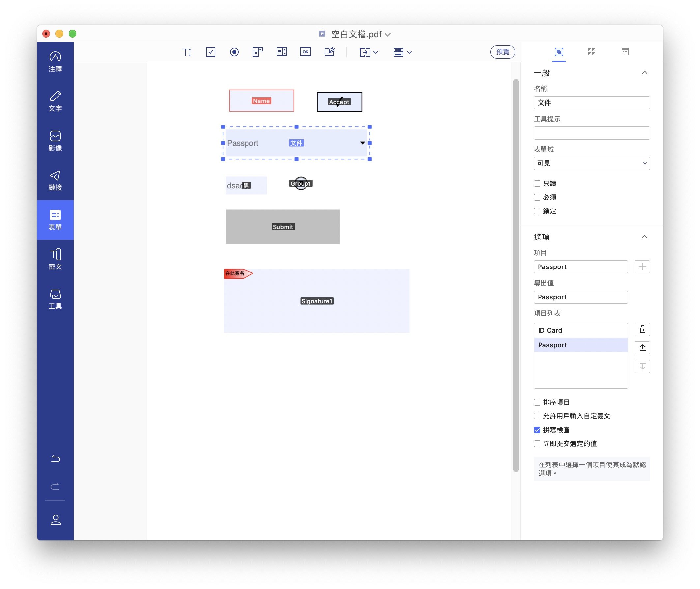Click the 項目 item input field

(581, 267)
